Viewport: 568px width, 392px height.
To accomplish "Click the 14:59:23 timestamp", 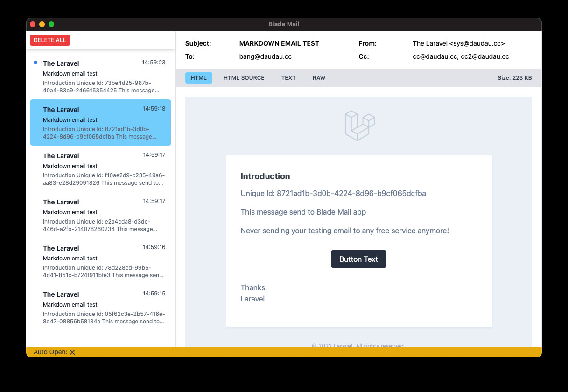I will click(x=154, y=62).
